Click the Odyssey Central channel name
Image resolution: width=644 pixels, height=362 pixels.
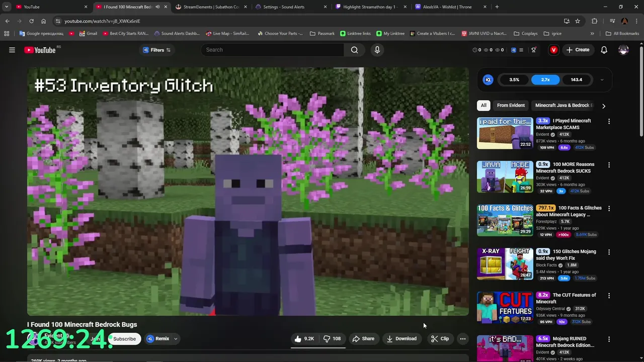[550, 309]
